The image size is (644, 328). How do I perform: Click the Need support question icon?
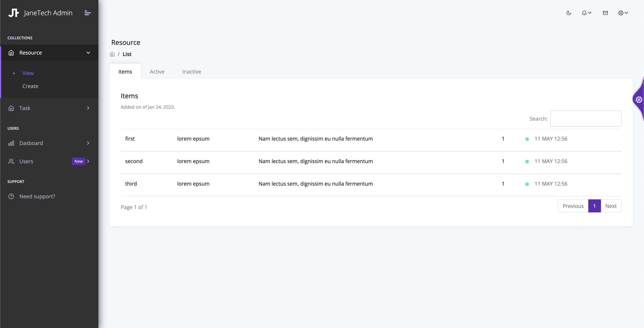11,196
